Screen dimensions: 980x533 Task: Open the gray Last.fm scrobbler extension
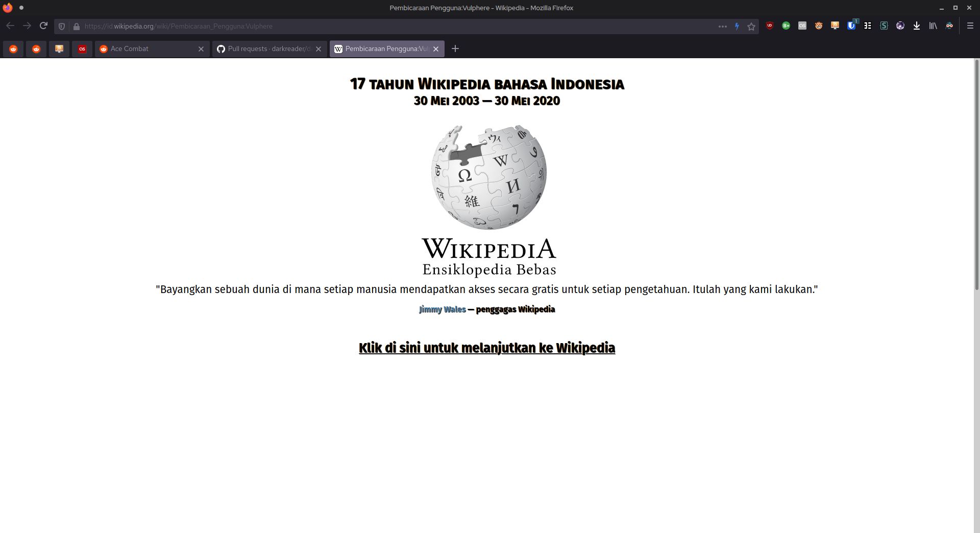tap(802, 26)
